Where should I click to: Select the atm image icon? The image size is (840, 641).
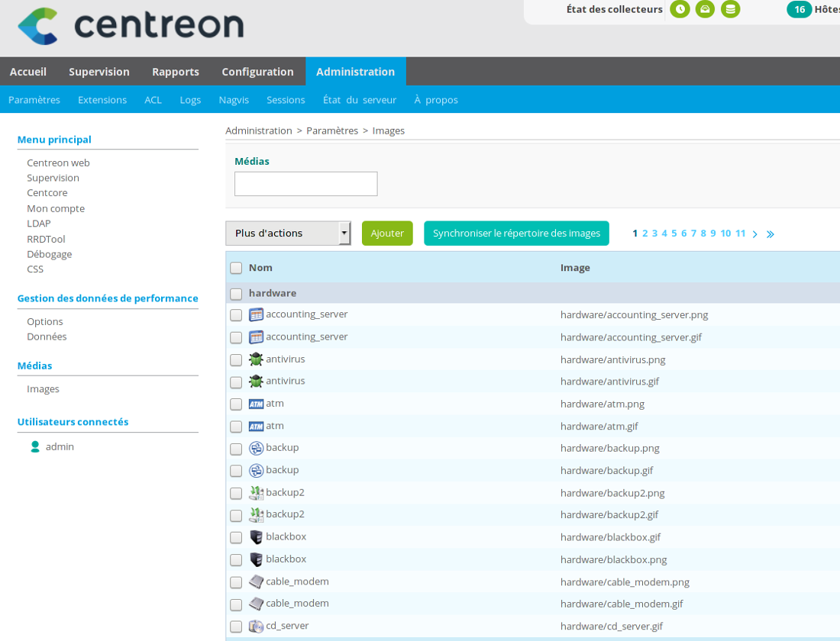(x=256, y=404)
